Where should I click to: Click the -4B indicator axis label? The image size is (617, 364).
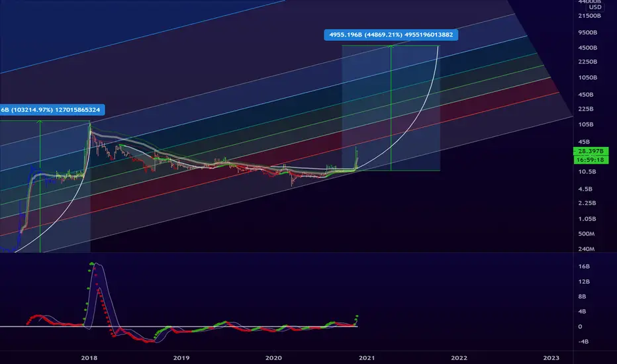coord(583,341)
